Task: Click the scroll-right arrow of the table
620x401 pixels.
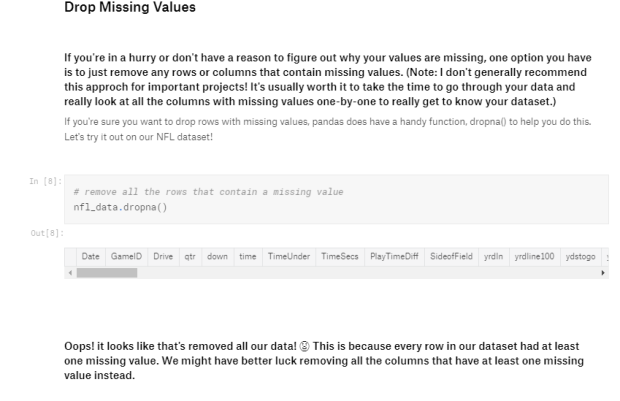Action: coord(602,273)
